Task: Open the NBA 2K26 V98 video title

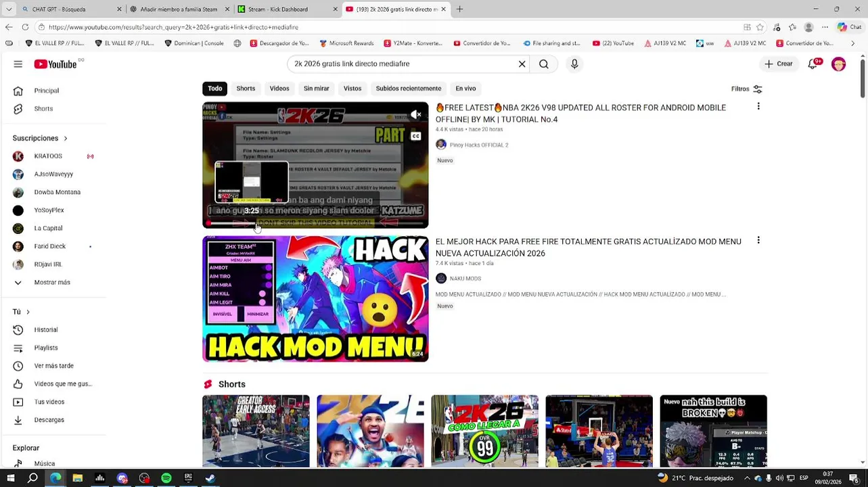Action: click(x=580, y=113)
